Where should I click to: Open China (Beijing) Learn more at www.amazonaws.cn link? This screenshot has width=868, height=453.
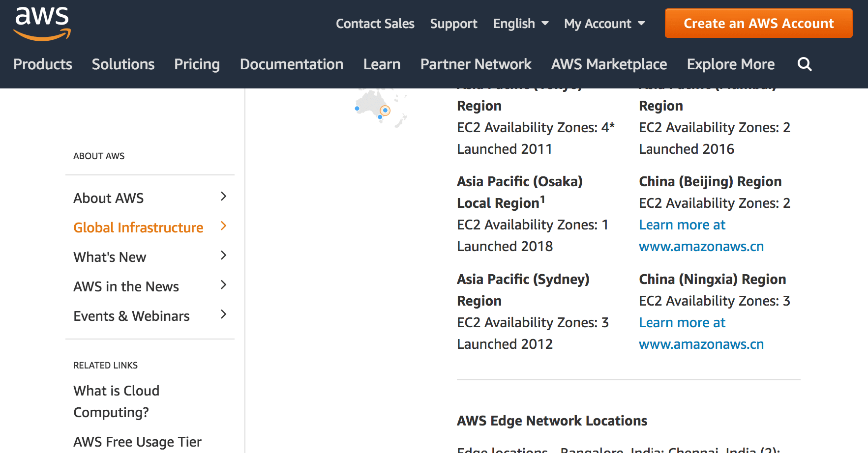point(701,235)
